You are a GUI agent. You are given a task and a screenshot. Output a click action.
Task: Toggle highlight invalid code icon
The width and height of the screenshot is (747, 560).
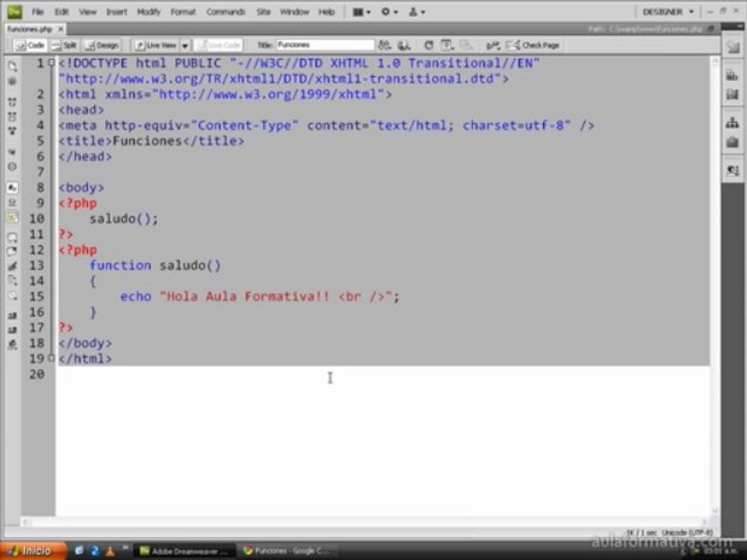pyautogui.click(x=12, y=202)
